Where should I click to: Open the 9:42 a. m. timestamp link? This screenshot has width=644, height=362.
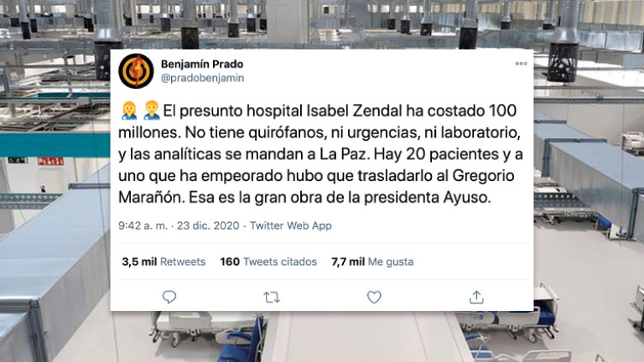click(143, 225)
